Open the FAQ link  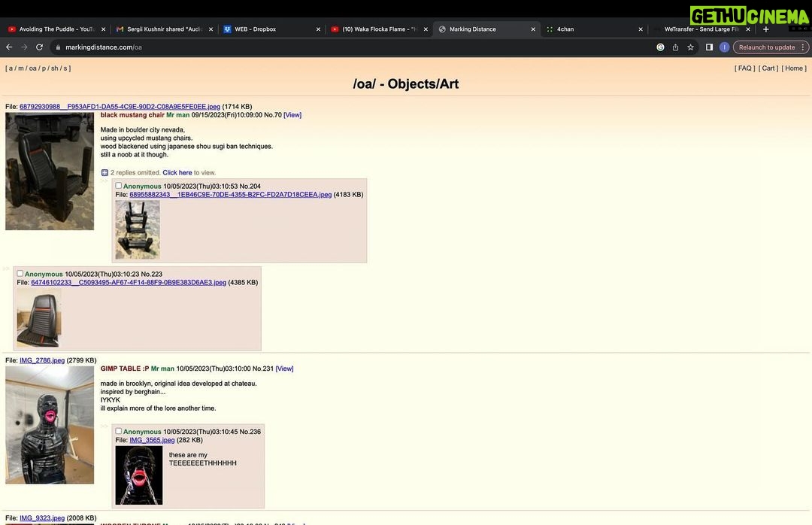[x=744, y=68]
